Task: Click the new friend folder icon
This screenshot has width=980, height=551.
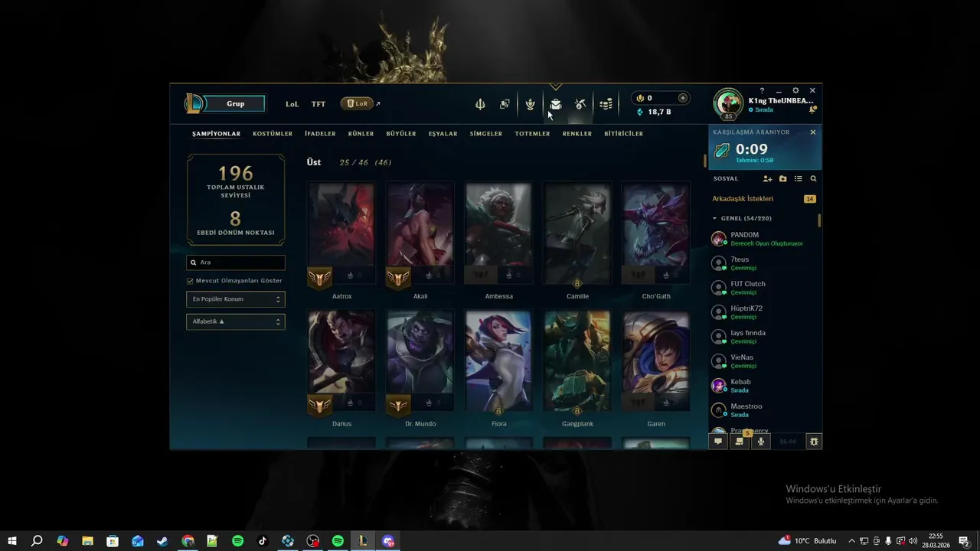Action: 782,178
